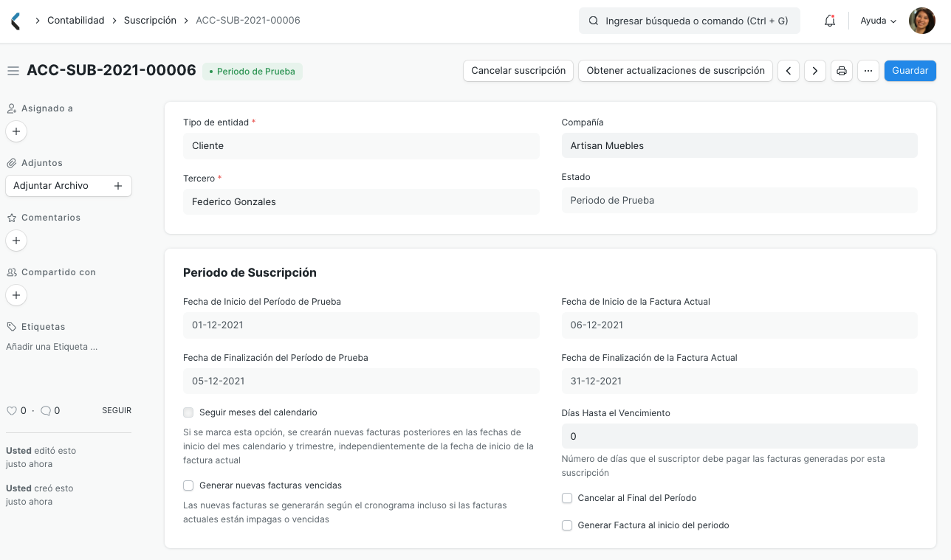The height and width of the screenshot is (560, 951).
Task: Open the notifications bell
Action: (830, 21)
